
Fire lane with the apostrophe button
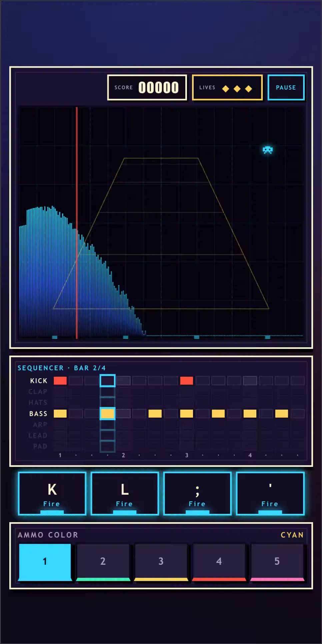[270, 493]
